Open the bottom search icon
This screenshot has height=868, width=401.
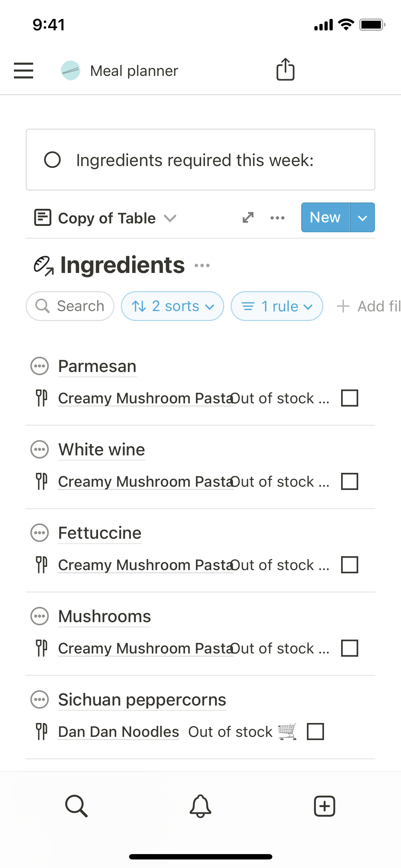tap(76, 806)
